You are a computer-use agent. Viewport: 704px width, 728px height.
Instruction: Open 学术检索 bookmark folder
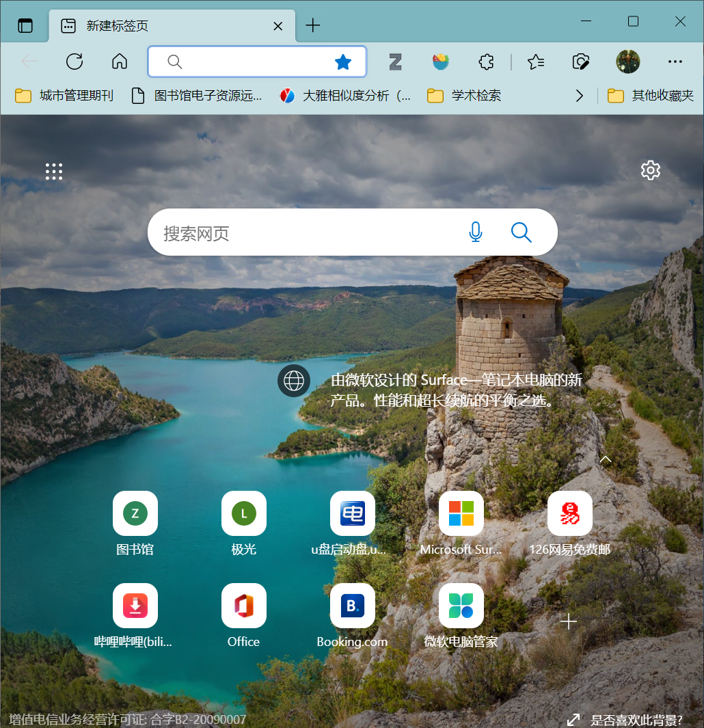tap(464, 96)
